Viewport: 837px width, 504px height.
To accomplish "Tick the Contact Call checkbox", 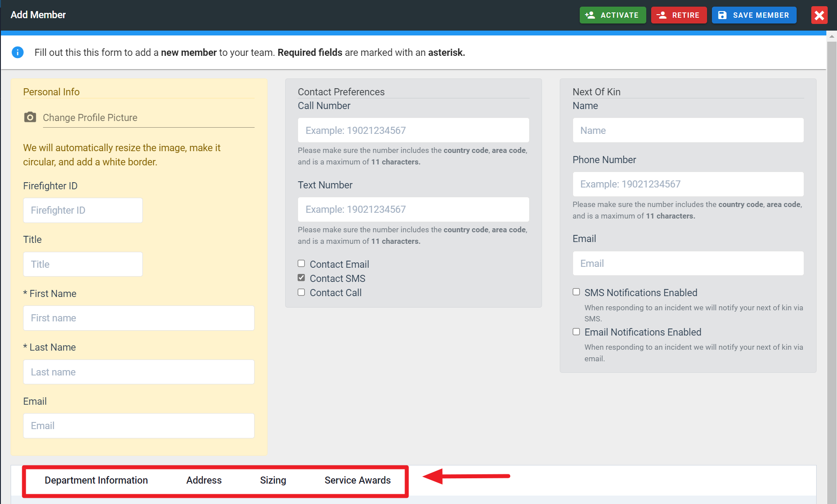I will [x=301, y=293].
